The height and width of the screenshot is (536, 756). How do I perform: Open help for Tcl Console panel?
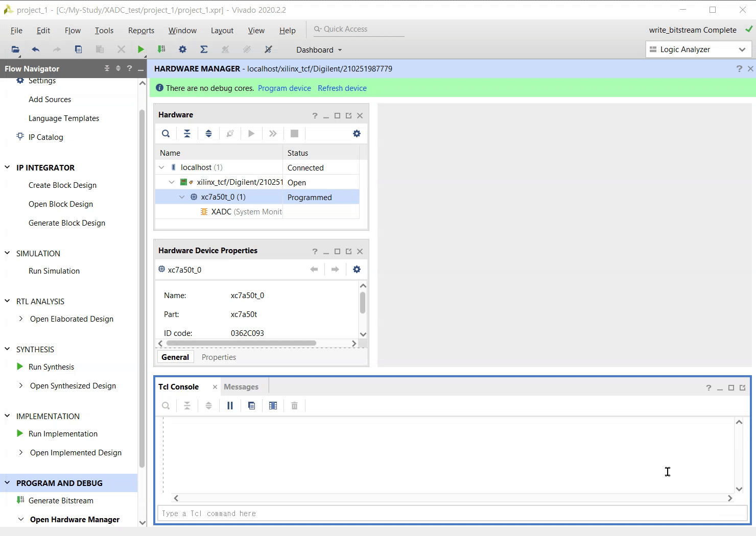point(708,388)
